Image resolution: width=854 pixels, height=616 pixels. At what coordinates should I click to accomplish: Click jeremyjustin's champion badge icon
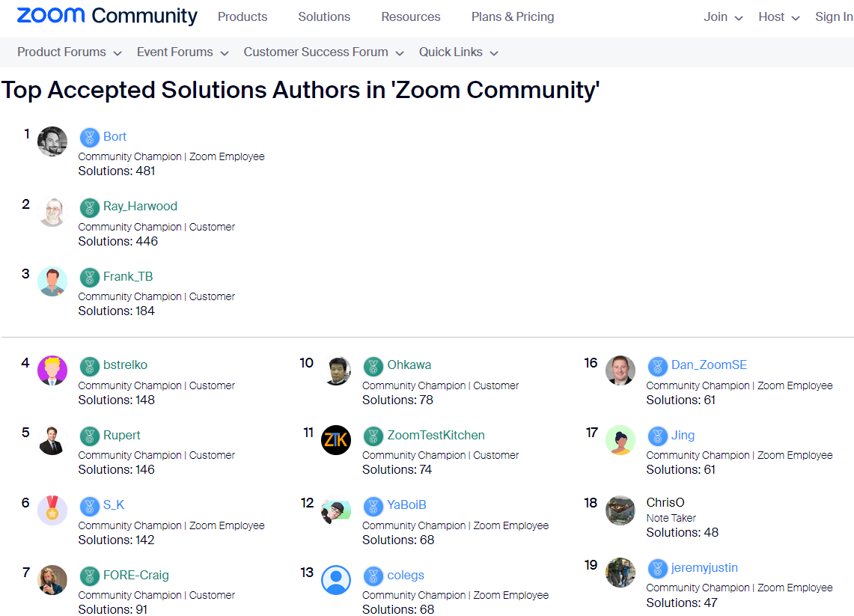tap(657, 568)
